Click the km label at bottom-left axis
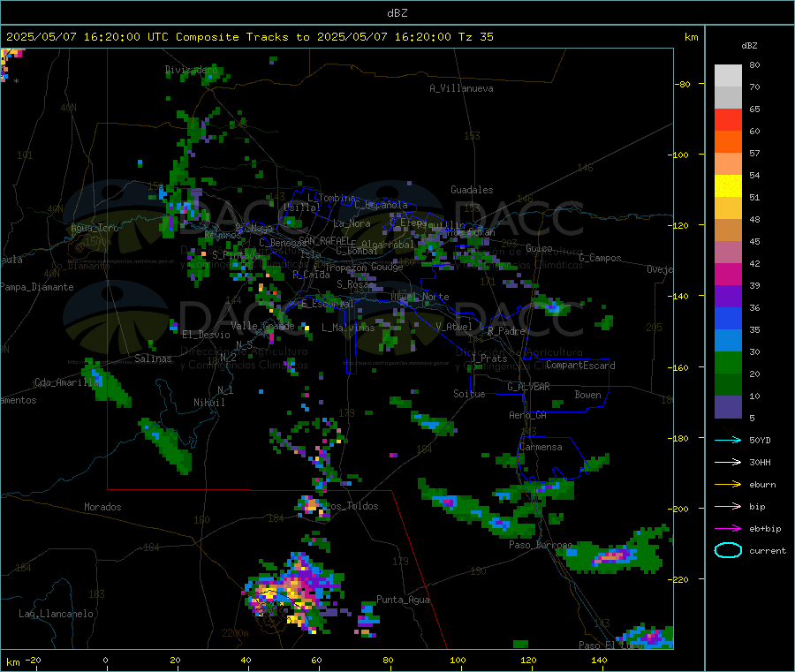795x672 pixels. 12,662
